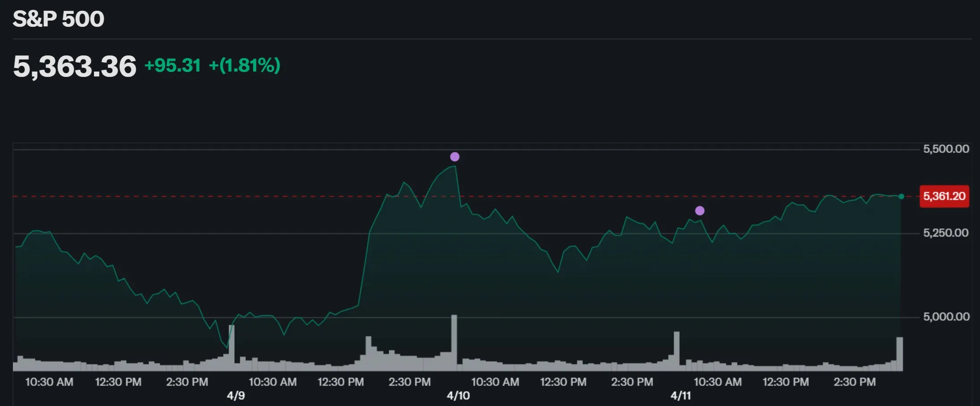
Task: Click the volume spike bar above 4/11
Action: (676, 351)
